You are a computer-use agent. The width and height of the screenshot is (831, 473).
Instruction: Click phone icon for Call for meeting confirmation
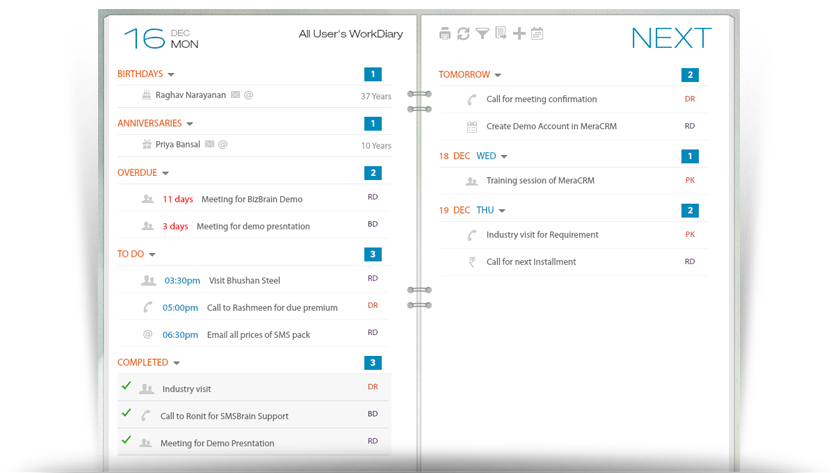coord(472,99)
